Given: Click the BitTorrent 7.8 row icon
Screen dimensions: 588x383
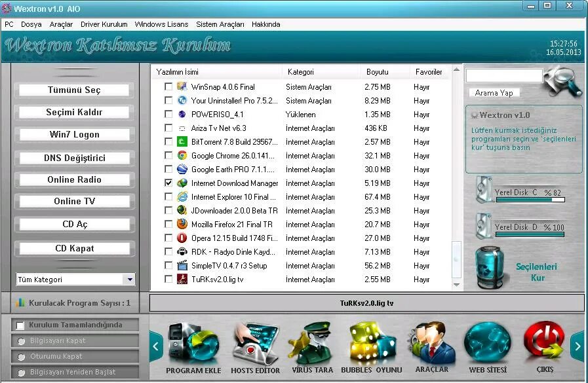Looking at the screenshot, I should 182,142.
